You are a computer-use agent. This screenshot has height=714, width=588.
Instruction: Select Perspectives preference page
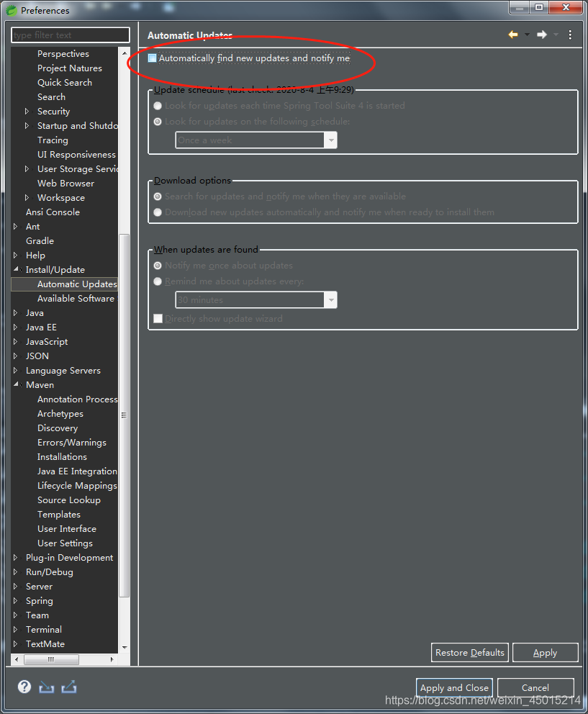click(x=63, y=54)
